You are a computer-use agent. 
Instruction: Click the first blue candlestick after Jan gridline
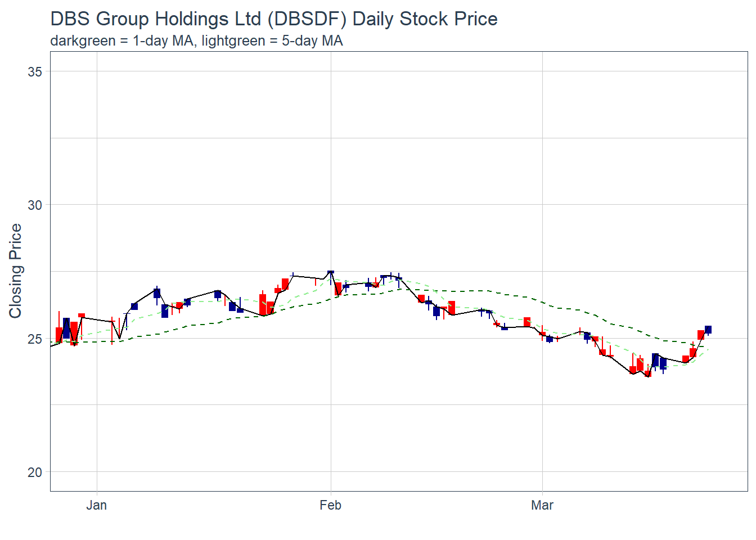[134, 307]
